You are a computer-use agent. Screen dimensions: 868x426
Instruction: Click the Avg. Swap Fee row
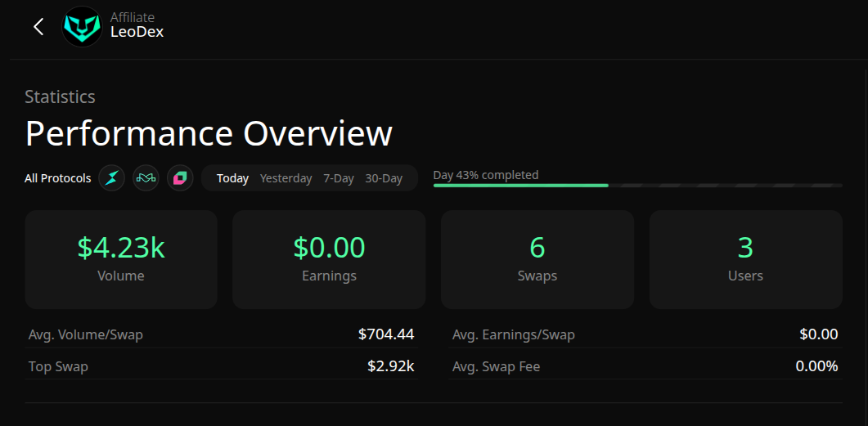(x=645, y=366)
